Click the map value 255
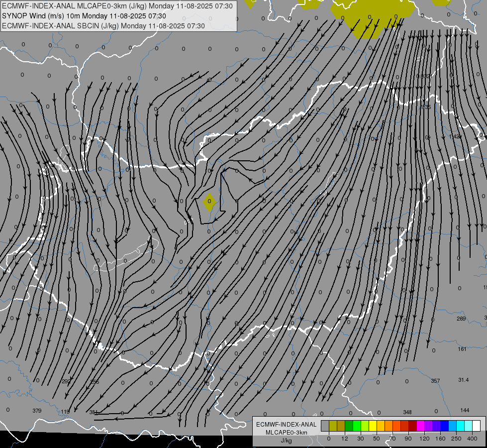This screenshot has height=448, width=487. 95,382
